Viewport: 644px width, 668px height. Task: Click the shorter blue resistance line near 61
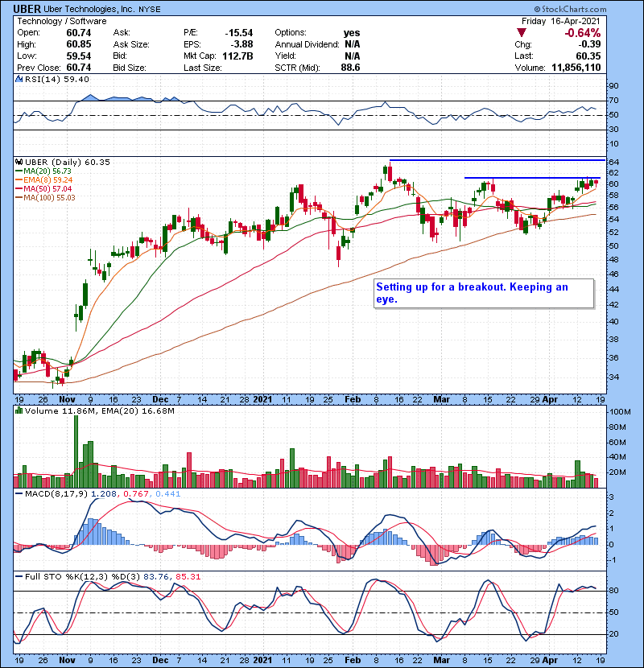click(532, 178)
